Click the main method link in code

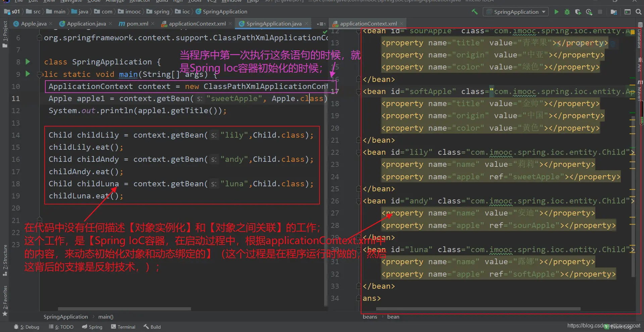pos(128,74)
